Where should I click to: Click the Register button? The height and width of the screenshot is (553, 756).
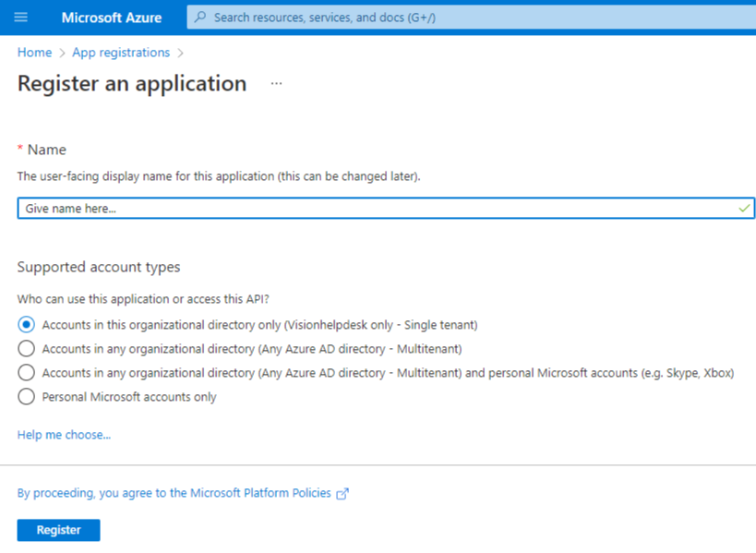(59, 530)
